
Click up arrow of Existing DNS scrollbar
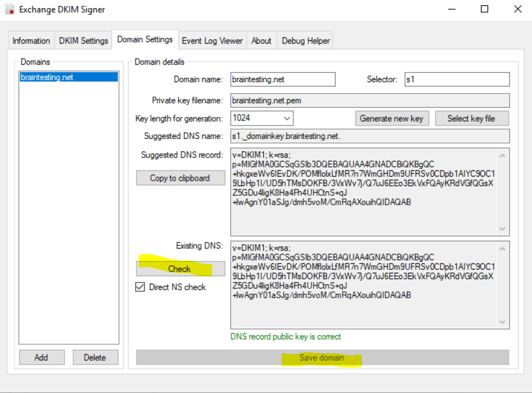pyautogui.click(x=502, y=249)
